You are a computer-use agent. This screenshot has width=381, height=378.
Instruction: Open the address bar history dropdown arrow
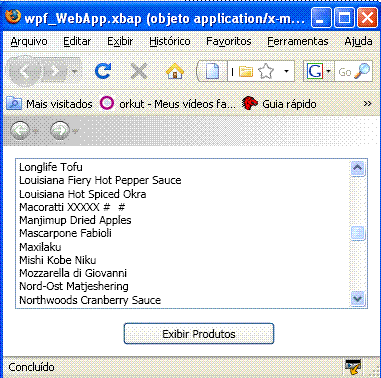coord(286,71)
